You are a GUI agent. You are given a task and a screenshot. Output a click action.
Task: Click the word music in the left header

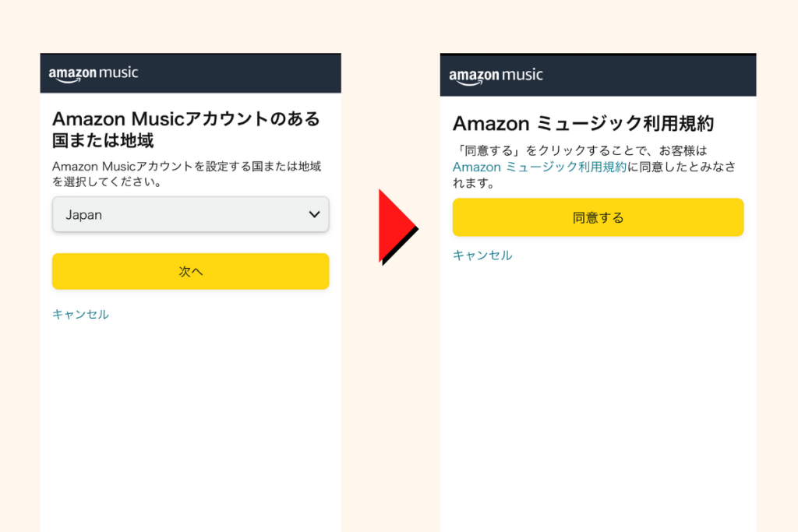118,72
